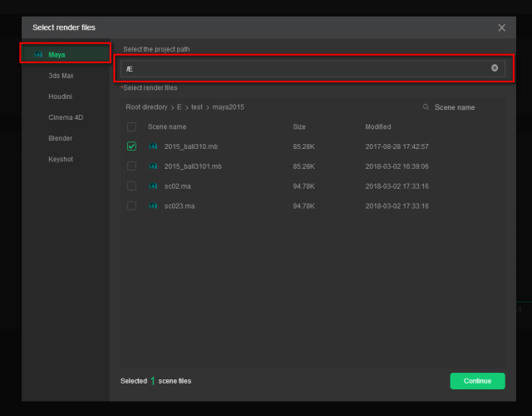Screen dimensions: 532x416
Task: Check the sc02.ma checkbox
Action: (x=131, y=186)
